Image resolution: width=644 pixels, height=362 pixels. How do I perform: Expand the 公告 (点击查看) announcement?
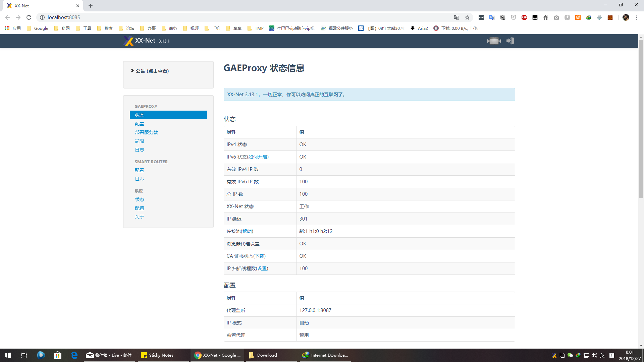(150, 71)
